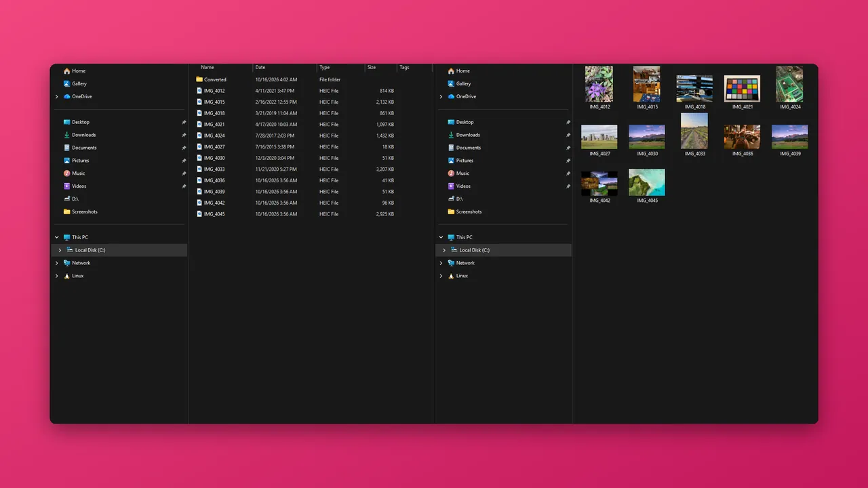Open the Screenshots folder icon in the details-list window
Image resolution: width=868 pixels, height=488 pixels.
point(66,212)
